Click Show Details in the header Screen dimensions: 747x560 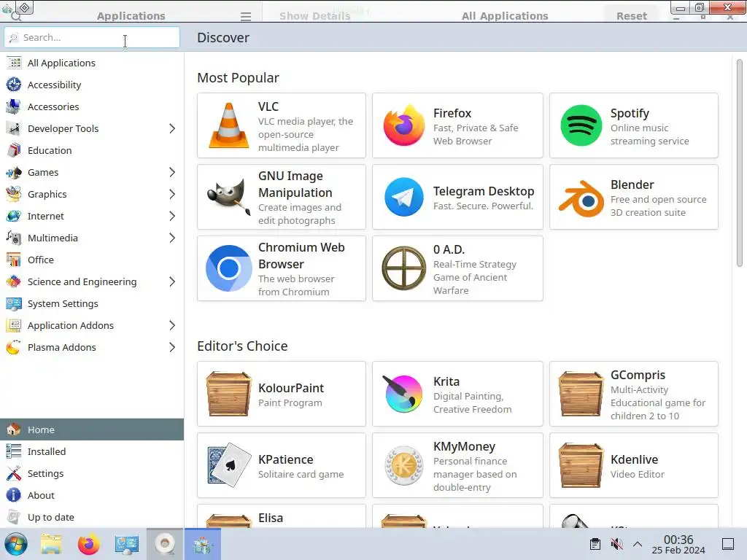coord(315,16)
